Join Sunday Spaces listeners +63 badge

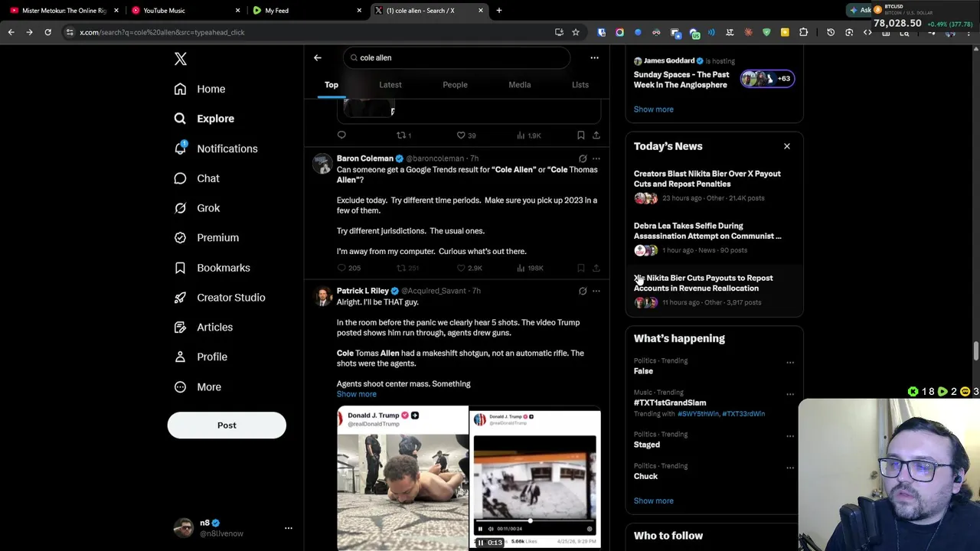click(x=767, y=78)
